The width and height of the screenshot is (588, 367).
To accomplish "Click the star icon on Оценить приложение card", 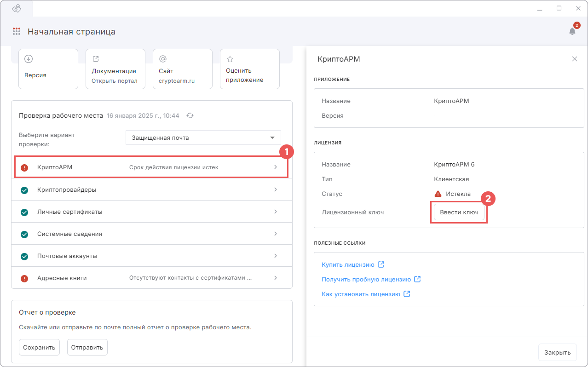I will coord(230,59).
